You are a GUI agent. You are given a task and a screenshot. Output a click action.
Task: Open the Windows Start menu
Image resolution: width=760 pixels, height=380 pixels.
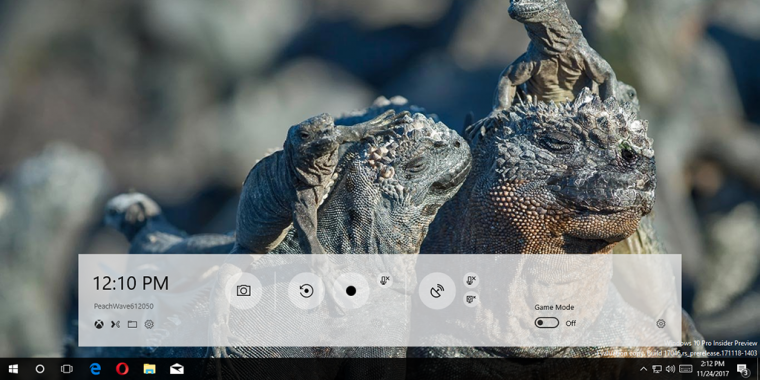13,369
